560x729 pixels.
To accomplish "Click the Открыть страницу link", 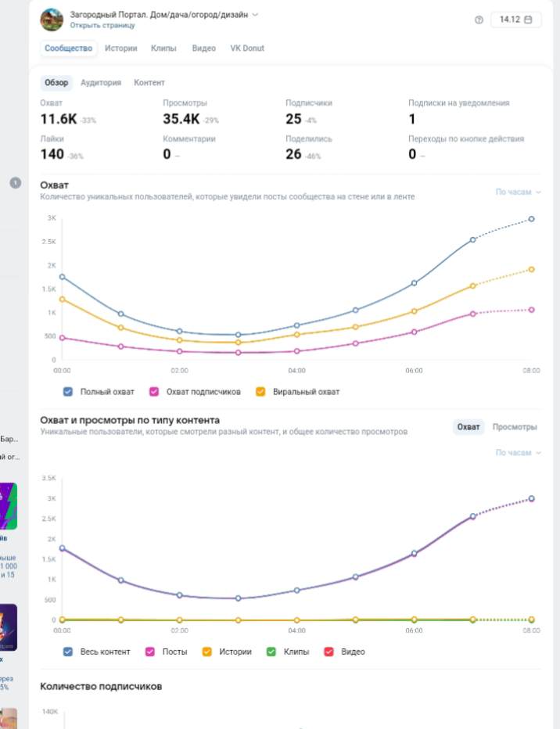I will [x=102, y=25].
